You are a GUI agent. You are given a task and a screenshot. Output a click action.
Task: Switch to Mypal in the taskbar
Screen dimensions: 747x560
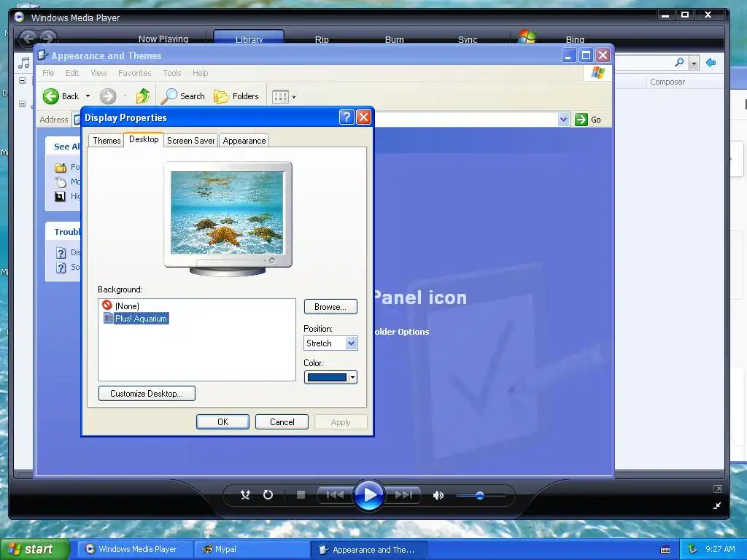(x=252, y=549)
